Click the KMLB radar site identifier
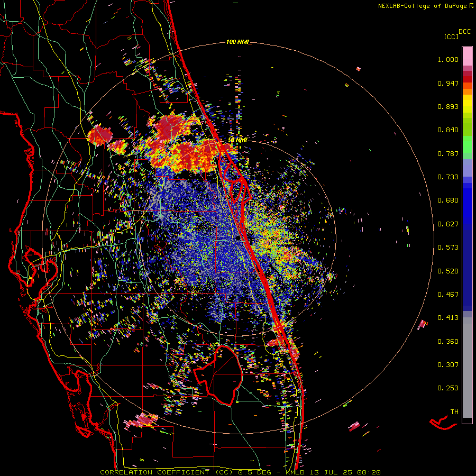Screen dimensions: 476x476 click(x=296, y=472)
